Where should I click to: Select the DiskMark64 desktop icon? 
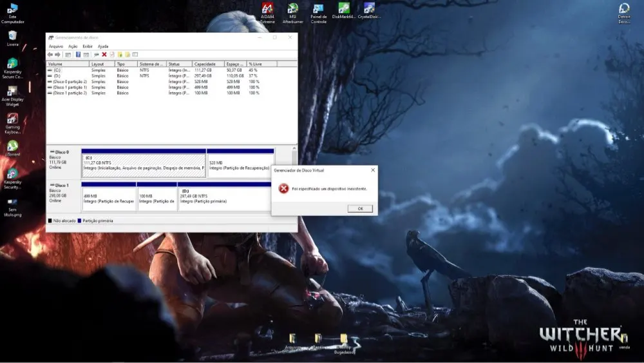tap(344, 11)
